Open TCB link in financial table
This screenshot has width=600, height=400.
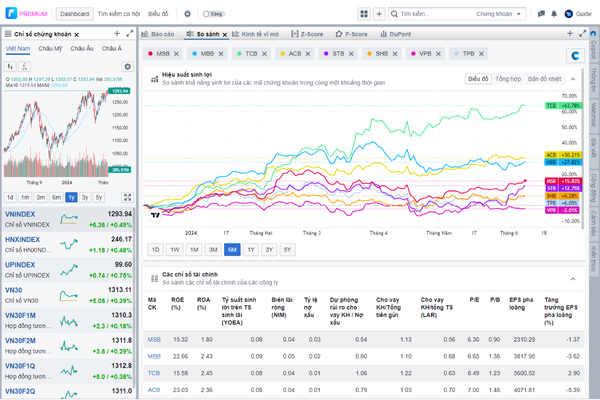click(x=153, y=373)
